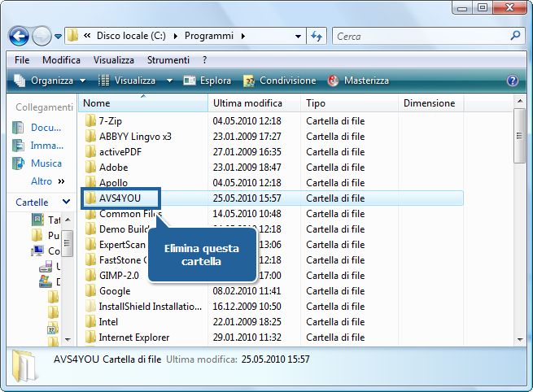Select the Apollo folder
This screenshot has height=392, width=533.
point(107,183)
